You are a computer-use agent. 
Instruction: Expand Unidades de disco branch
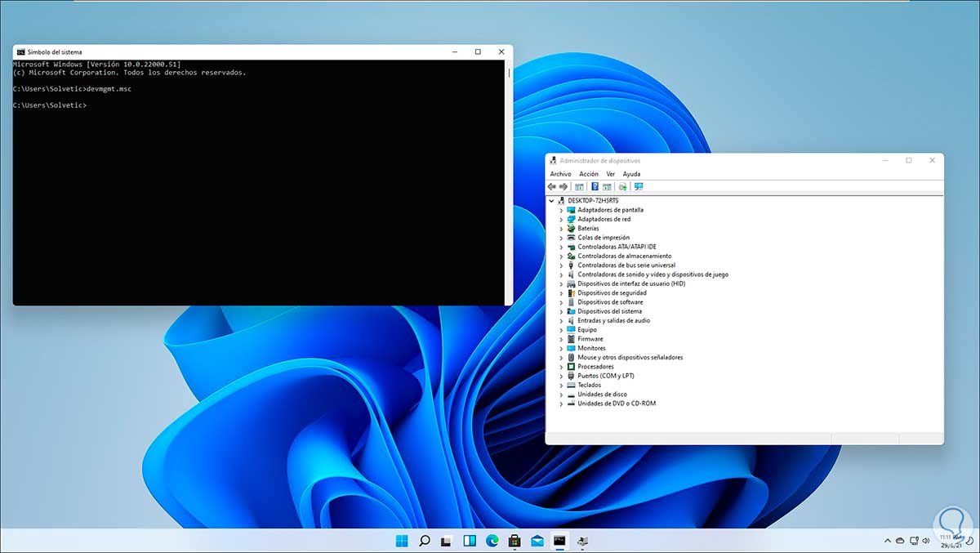coord(561,395)
